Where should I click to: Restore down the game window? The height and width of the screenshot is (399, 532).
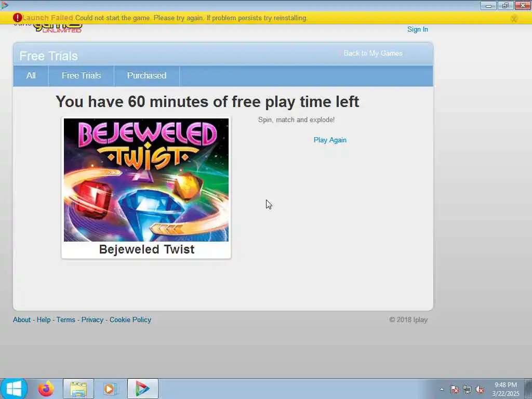pos(506,5)
